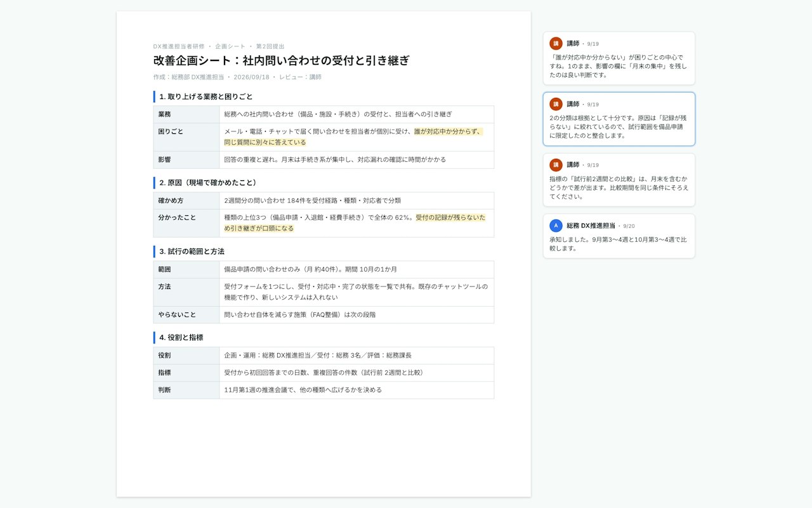Click the metadata line showing 2026/09/18
Image resolution: width=812 pixels, height=508 pixels.
pyautogui.click(x=237, y=77)
